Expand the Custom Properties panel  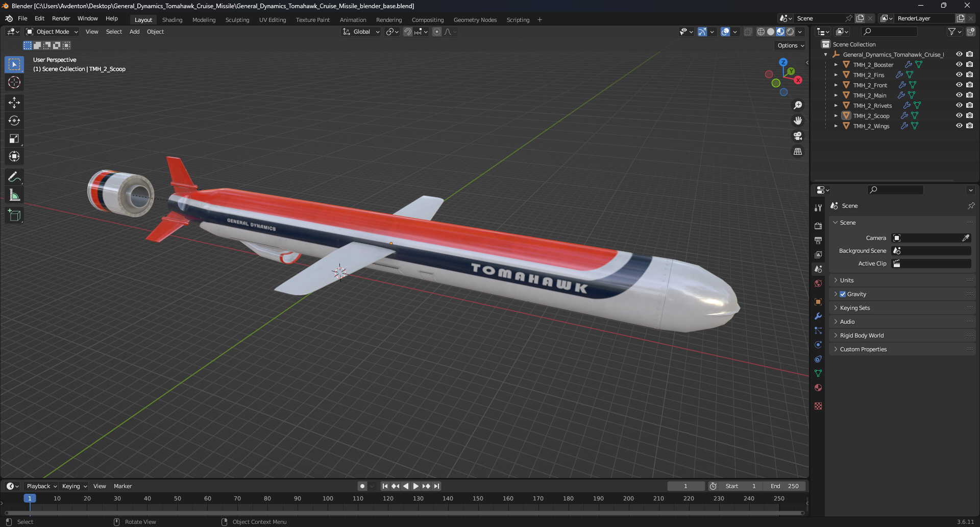pyautogui.click(x=902, y=349)
